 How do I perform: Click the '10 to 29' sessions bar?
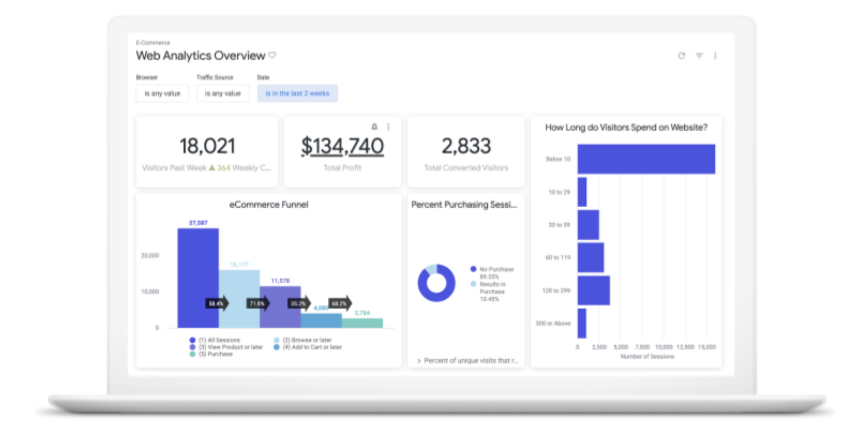[582, 192]
